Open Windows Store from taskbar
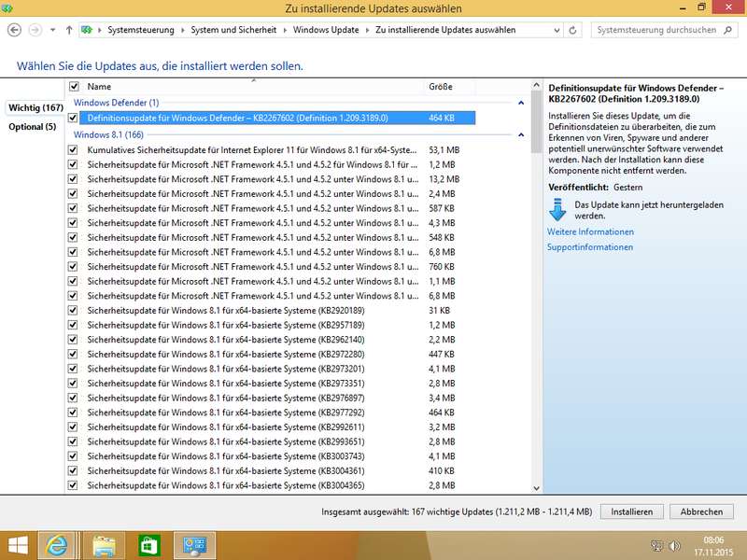The image size is (747, 560). pos(149,545)
